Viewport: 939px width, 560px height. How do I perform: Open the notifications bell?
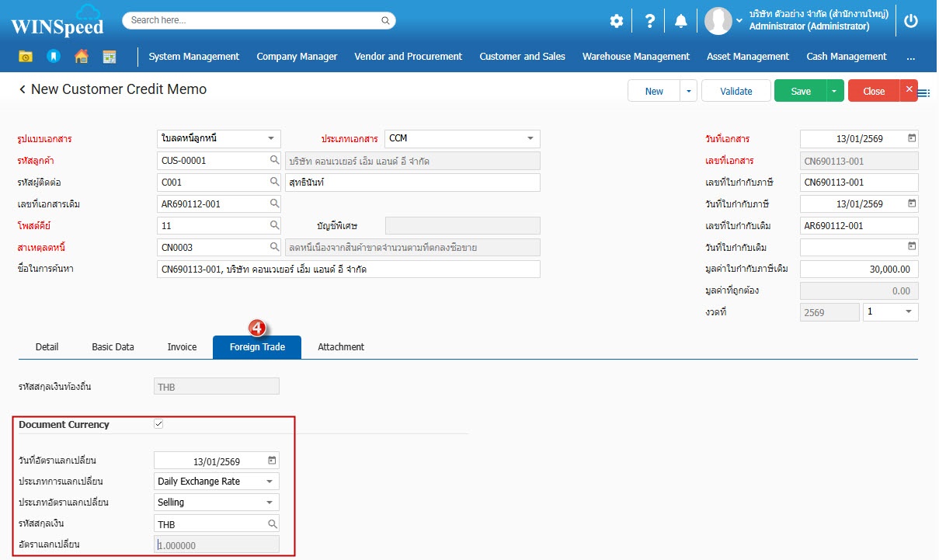click(x=680, y=21)
